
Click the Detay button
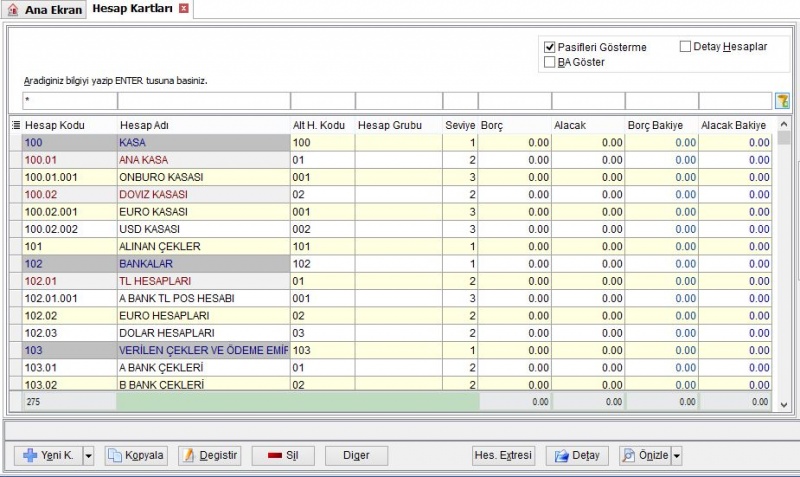[x=577, y=455]
